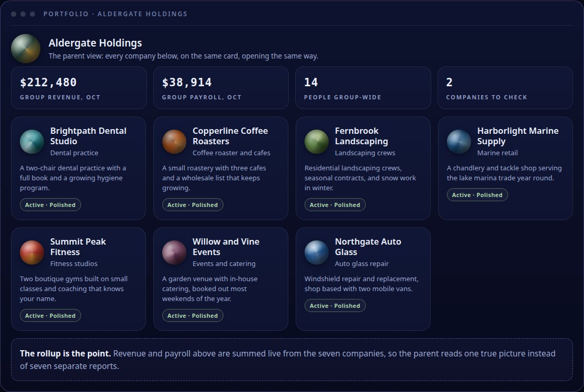Select the "Dental practice" subtitle
Image resolution: width=584 pixels, height=392 pixels.
[x=74, y=153]
